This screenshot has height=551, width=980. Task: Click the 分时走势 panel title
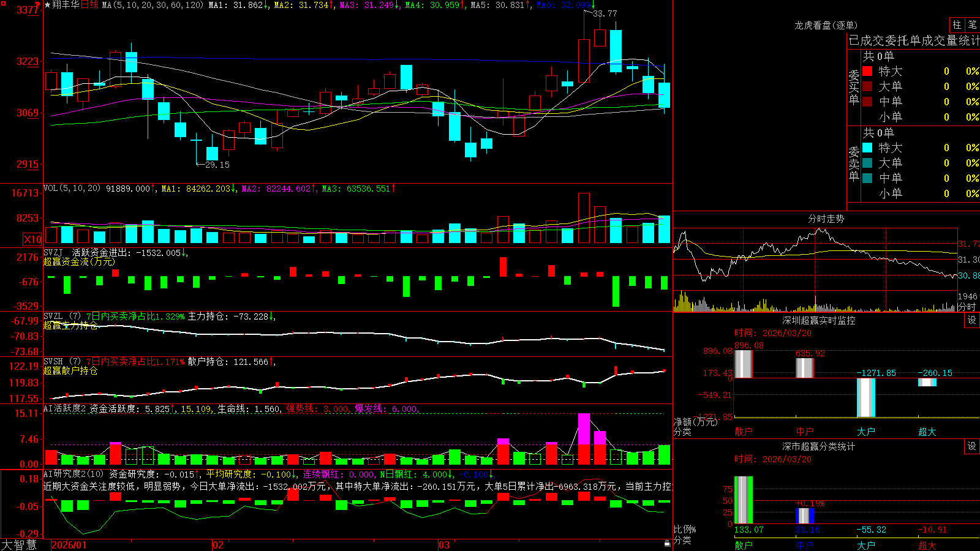click(x=826, y=219)
